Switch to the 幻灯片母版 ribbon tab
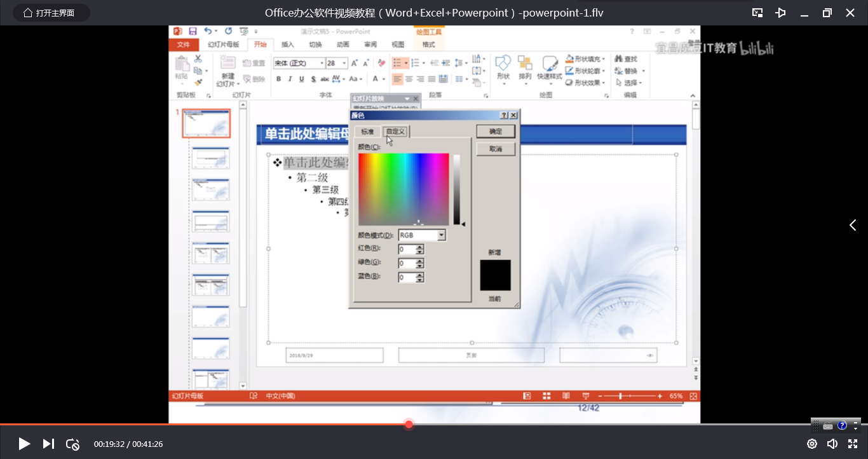Image resolution: width=868 pixels, height=459 pixels. [224, 45]
